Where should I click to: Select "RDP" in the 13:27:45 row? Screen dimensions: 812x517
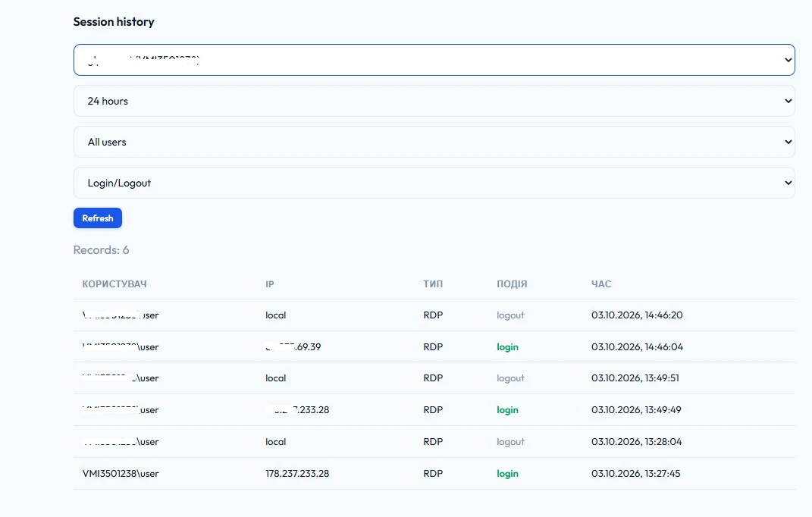click(433, 474)
